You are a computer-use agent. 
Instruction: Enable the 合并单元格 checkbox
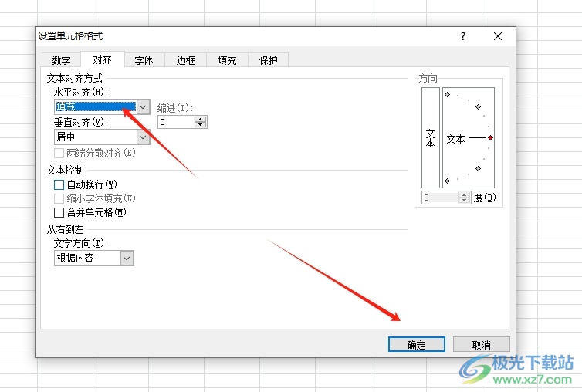pyautogui.click(x=59, y=212)
